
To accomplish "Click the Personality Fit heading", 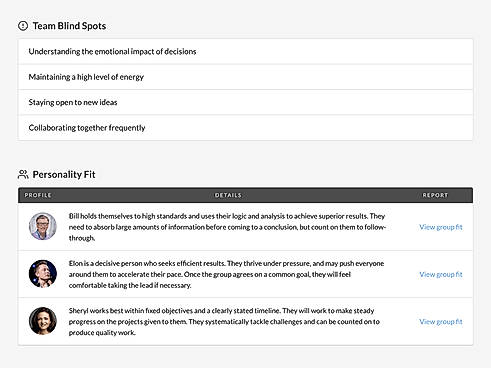I will coord(64,174).
